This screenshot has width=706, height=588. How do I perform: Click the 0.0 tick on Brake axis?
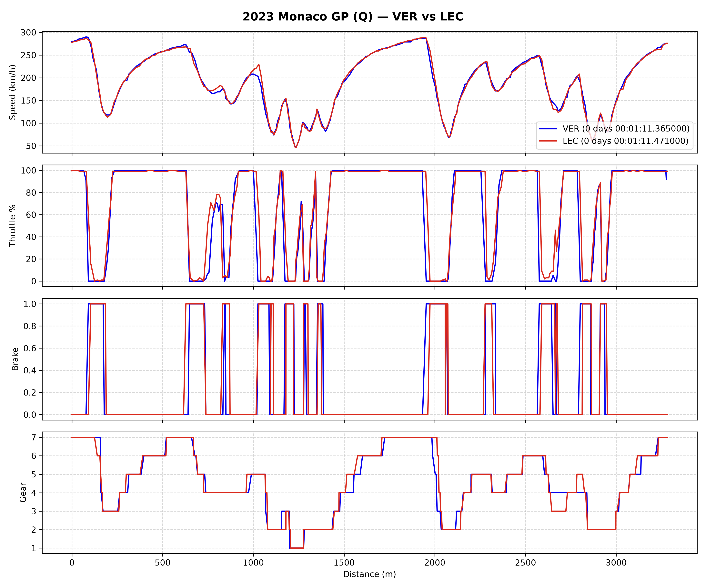click(x=30, y=415)
